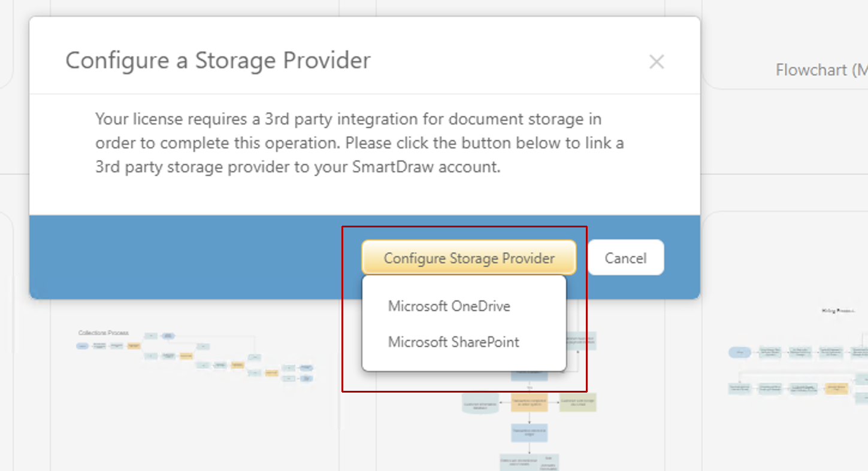
Task: Click the Customer information database cylinder shape
Action: (x=482, y=404)
